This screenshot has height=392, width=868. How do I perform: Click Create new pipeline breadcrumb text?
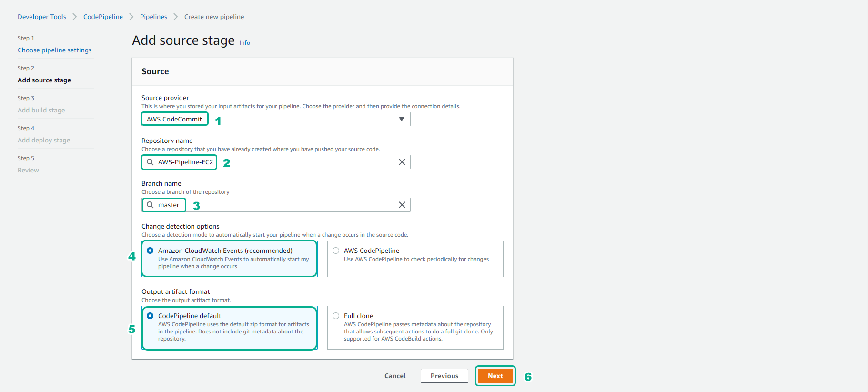[214, 17]
